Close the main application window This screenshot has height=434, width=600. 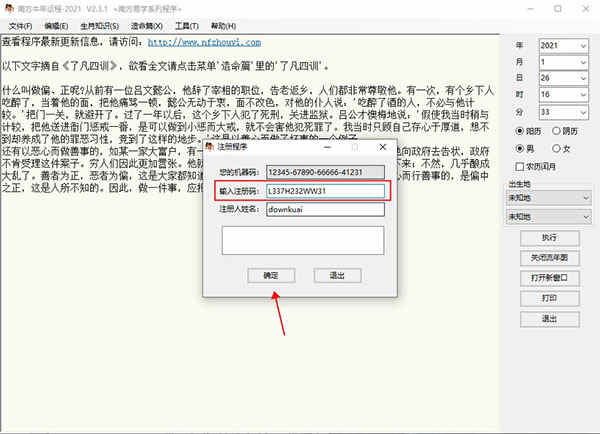[585, 8]
